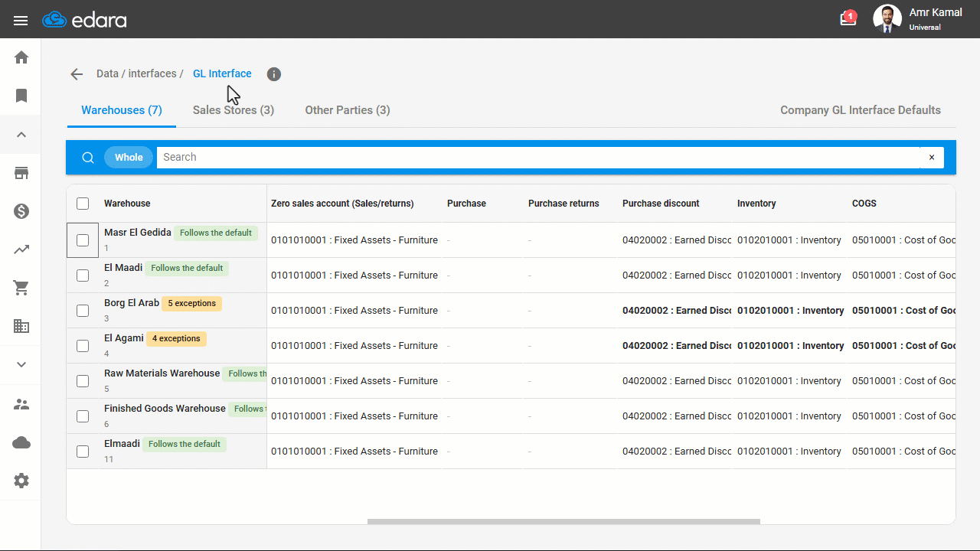Go to Home in the sidebar
The height and width of the screenshot is (551, 980).
coord(21,57)
